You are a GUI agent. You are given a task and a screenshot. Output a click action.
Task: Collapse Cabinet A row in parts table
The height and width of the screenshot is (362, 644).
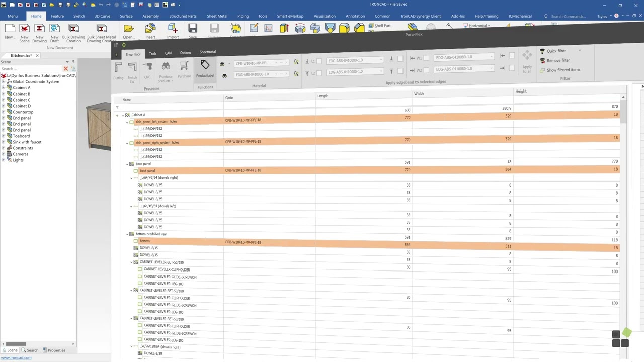[123, 116]
